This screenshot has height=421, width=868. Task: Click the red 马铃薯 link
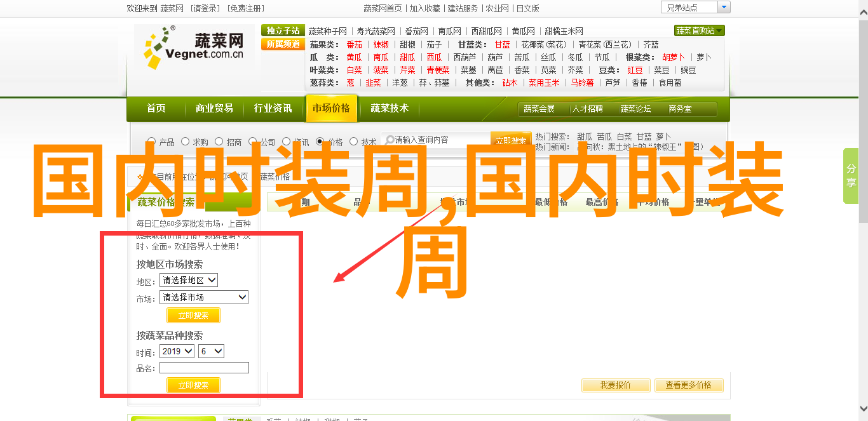tap(582, 83)
